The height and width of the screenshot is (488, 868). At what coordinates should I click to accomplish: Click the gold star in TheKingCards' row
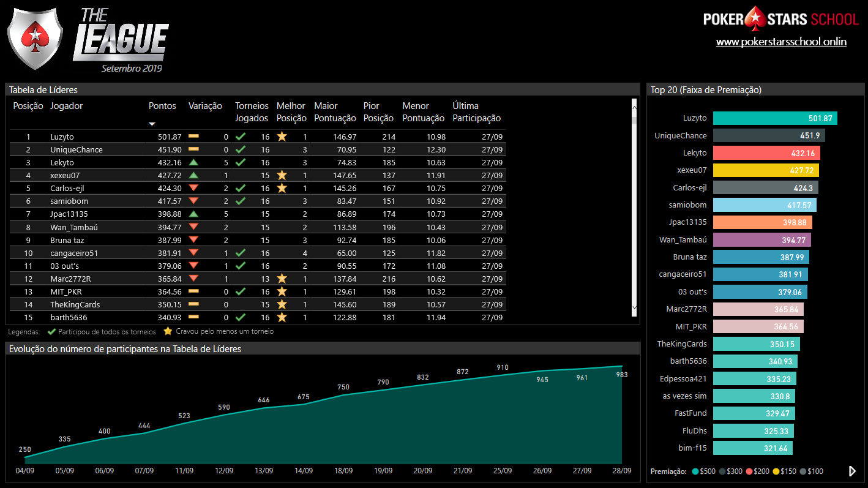pyautogui.click(x=282, y=304)
